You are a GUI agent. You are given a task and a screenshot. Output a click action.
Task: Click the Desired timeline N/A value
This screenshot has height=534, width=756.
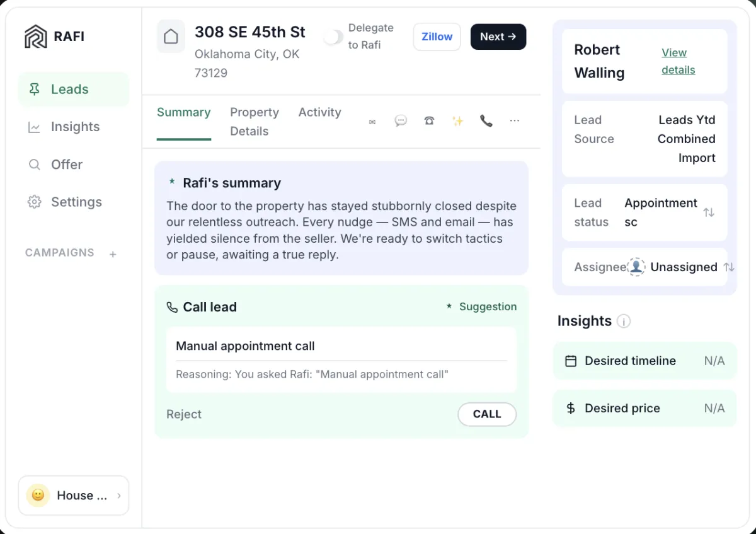(714, 361)
